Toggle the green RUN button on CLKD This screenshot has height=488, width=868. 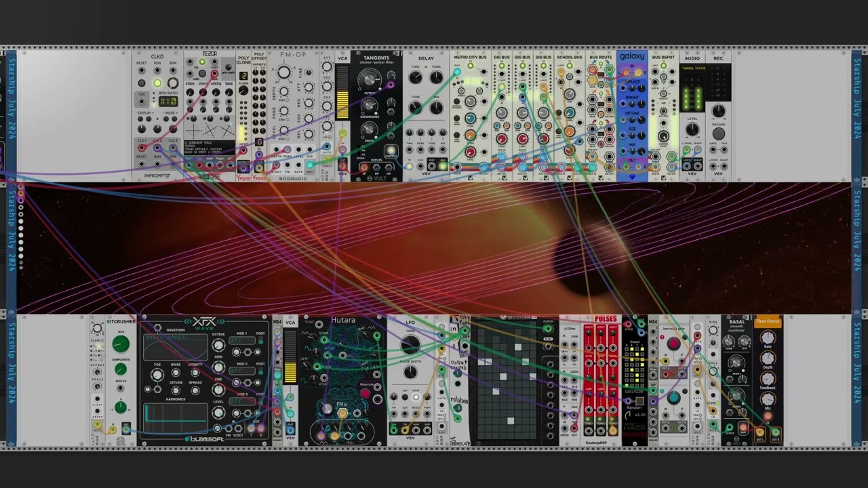[157, 83]
